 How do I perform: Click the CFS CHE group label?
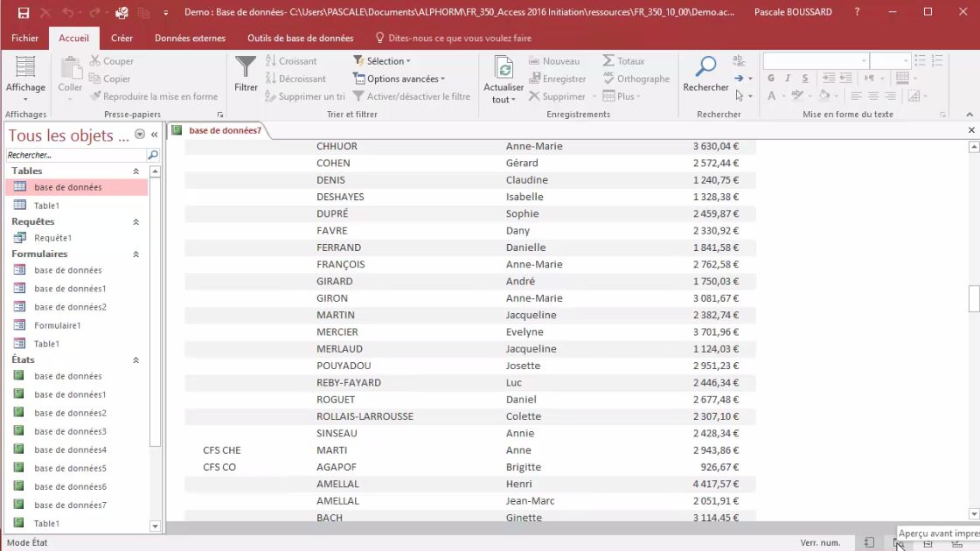point(222,450)
